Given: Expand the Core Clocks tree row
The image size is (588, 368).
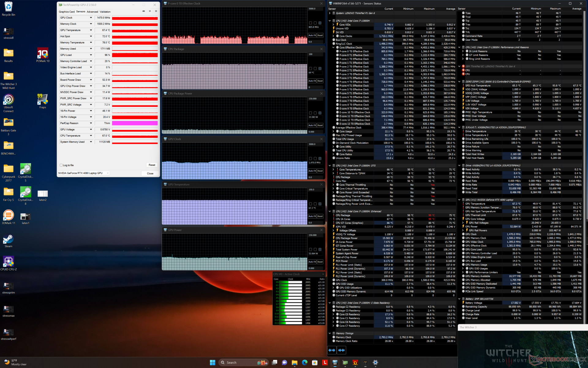Looking at the screenshot, I should (x=334, y=36).
